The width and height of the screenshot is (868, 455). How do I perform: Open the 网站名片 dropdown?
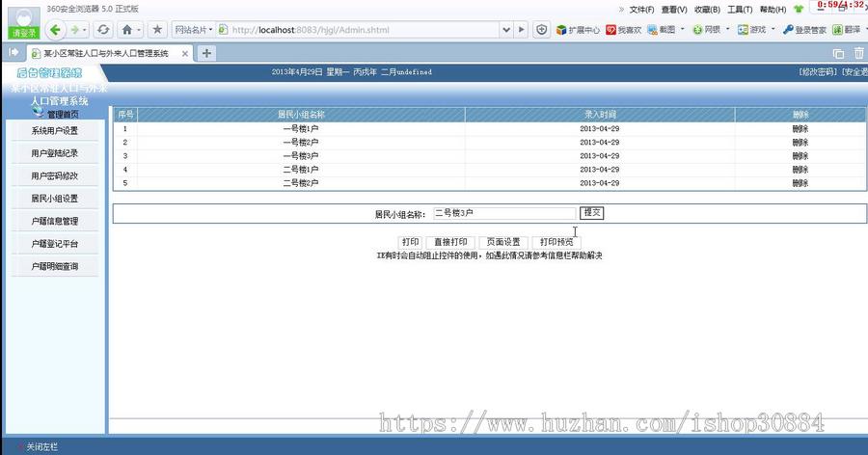[193, 30]
